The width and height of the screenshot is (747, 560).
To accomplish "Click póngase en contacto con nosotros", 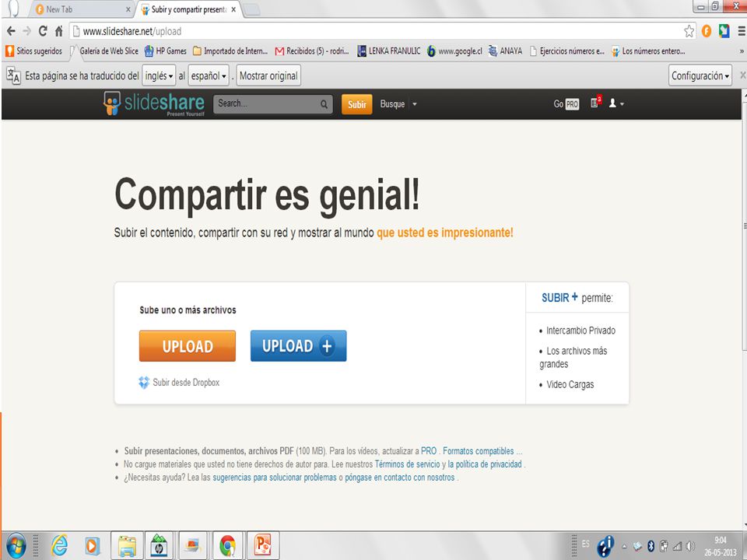I will [x=400, y=477].
